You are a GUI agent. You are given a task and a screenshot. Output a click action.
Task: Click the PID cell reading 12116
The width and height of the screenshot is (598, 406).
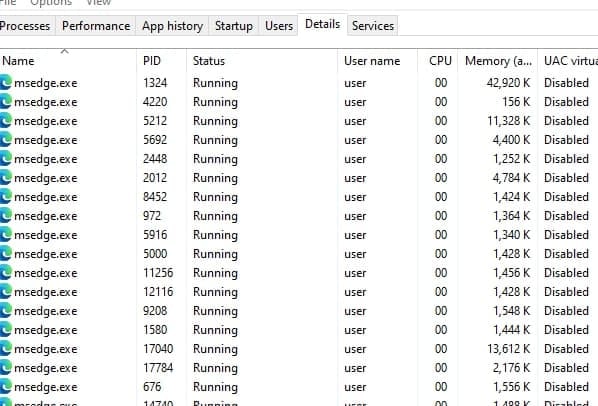point(158,292)
